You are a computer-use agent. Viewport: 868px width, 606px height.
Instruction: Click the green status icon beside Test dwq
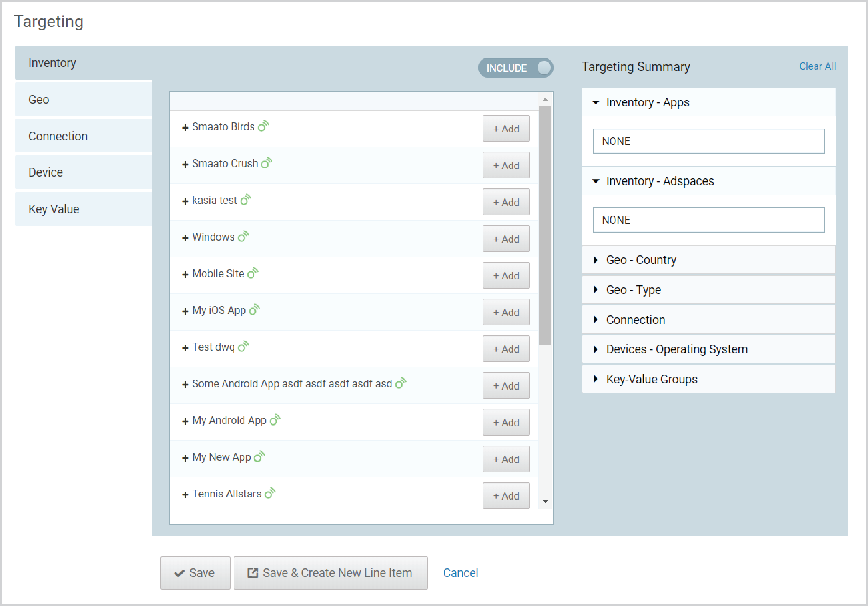tap(243, 346)
